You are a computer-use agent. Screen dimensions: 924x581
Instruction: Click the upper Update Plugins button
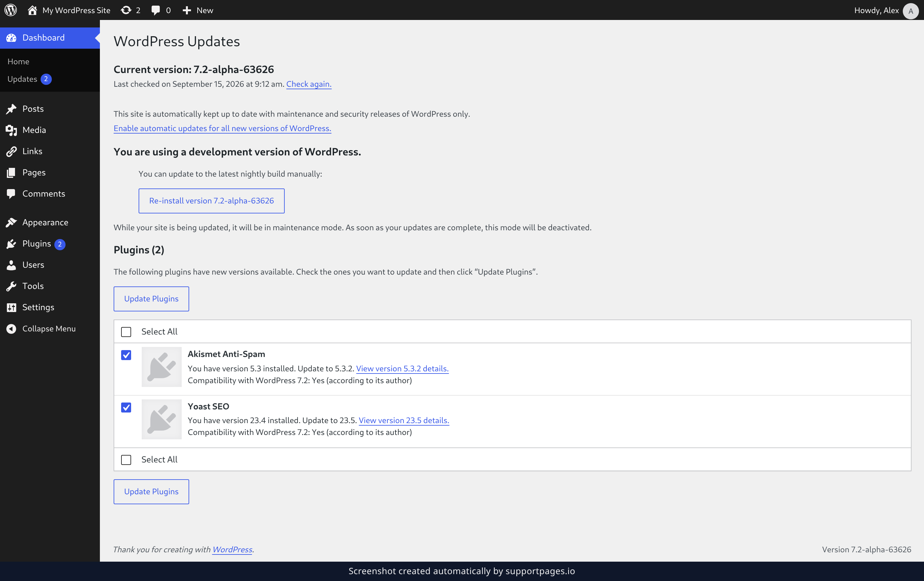click(x=151, y=299)
